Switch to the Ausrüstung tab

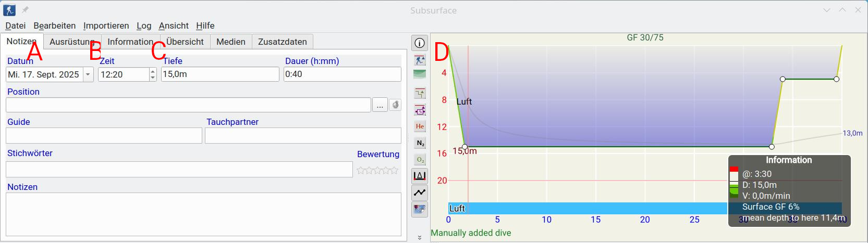point(72,42)
